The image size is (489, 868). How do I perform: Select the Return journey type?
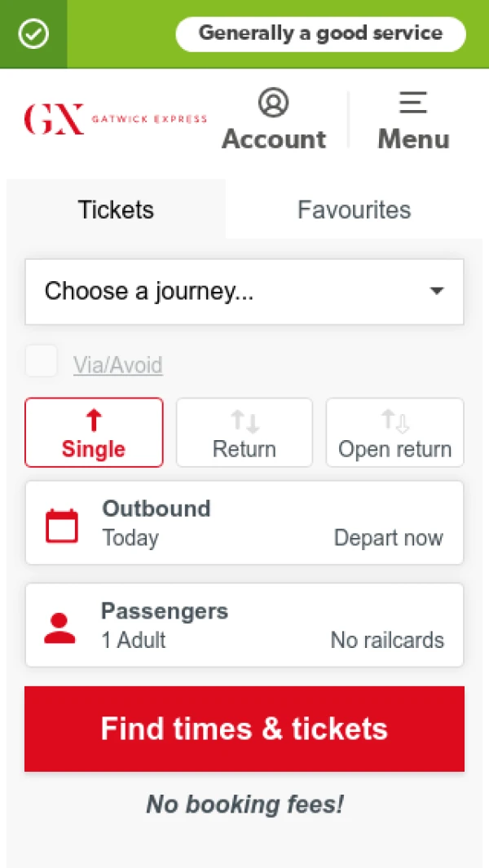tap(244, 432)
